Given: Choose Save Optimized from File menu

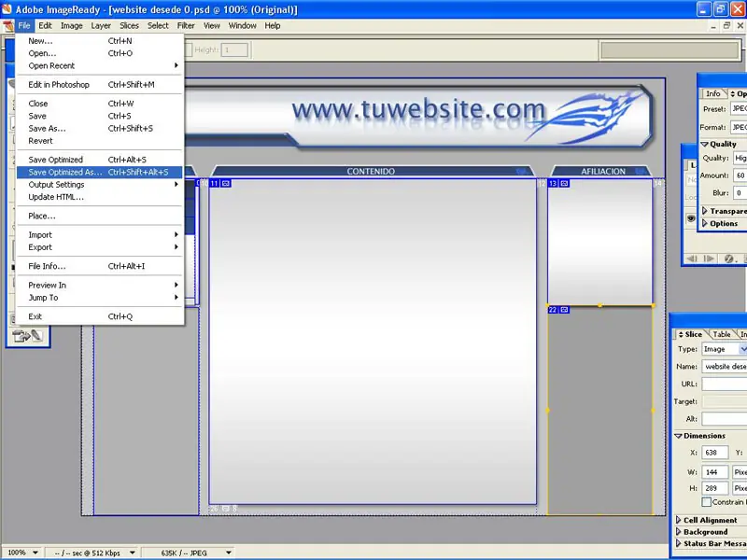Looking at the screenshot, I should (99, 160).
